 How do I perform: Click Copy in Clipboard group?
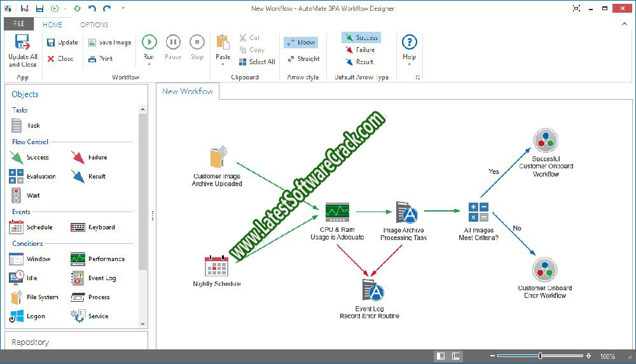tap(252, 50)
